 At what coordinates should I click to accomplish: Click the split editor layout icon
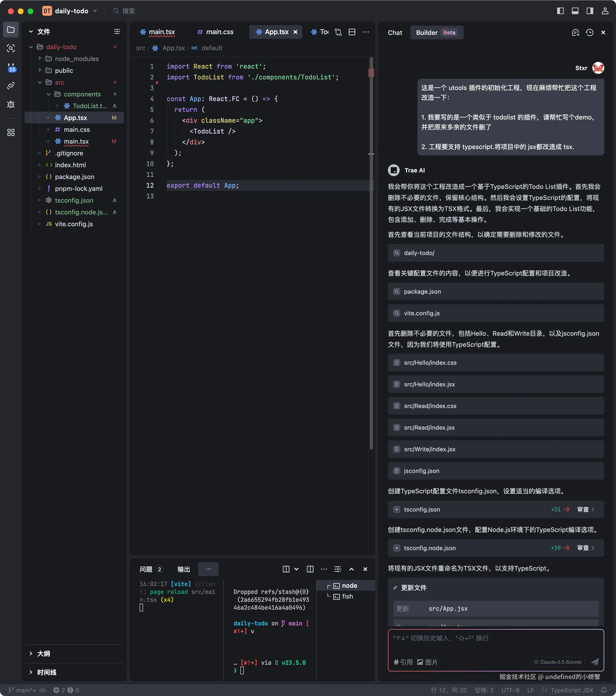click(x=352, y=32)
